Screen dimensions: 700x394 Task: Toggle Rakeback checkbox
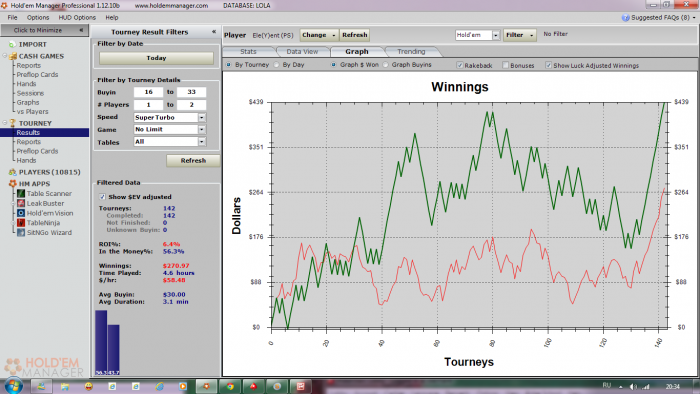(x=459, y=65)
